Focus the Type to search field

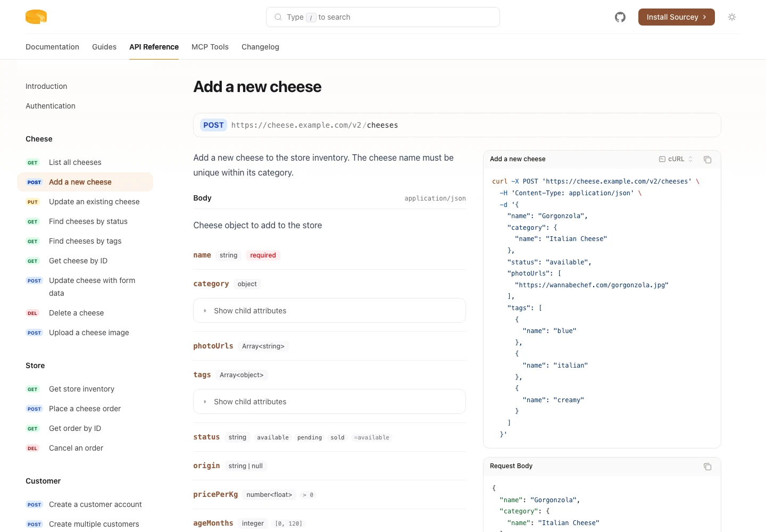point(383,17)
